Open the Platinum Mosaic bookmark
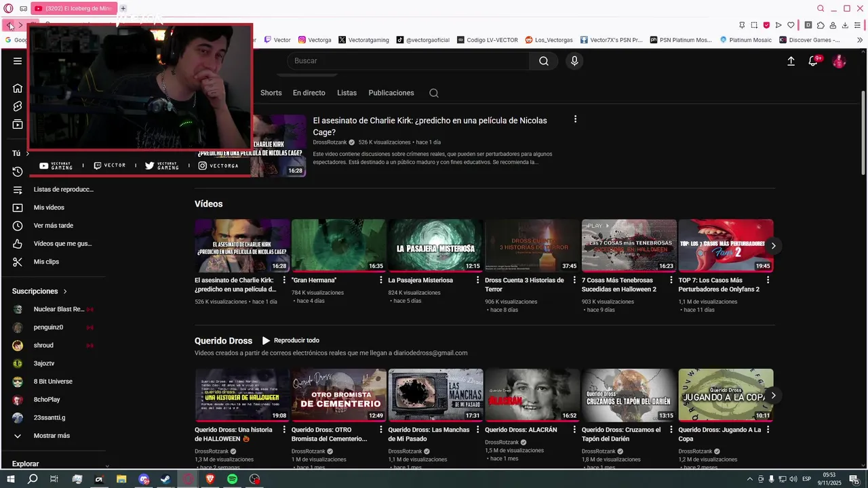 click(x=745, y=40)
